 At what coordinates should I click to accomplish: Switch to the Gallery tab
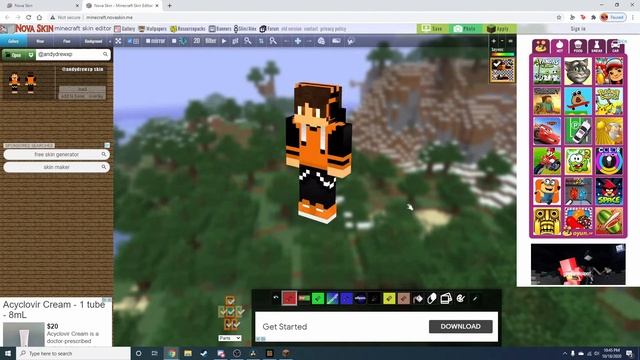(x=13, y=41)
